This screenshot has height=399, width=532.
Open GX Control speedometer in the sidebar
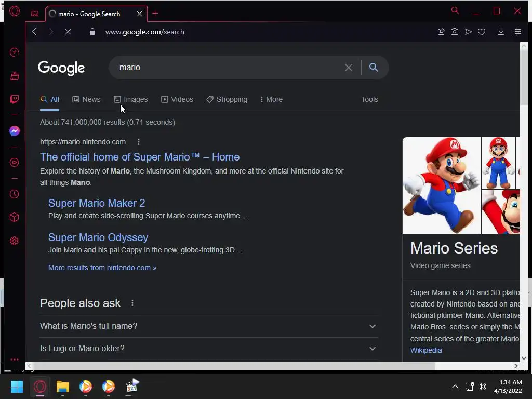[x=14, y=52]
